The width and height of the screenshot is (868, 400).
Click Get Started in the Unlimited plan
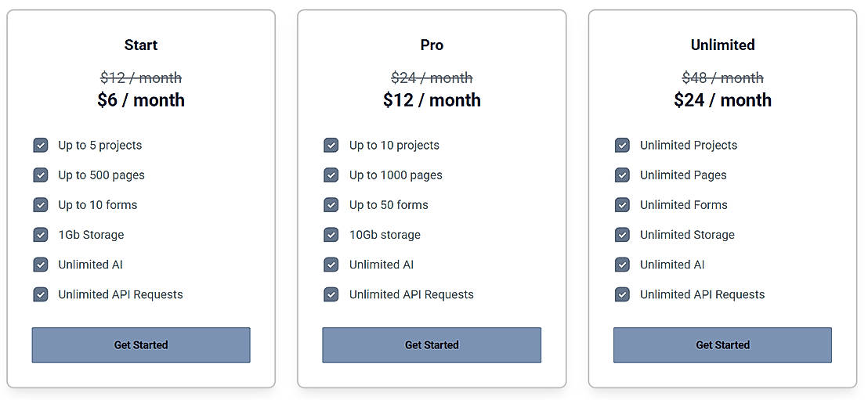tap(722, 345)
